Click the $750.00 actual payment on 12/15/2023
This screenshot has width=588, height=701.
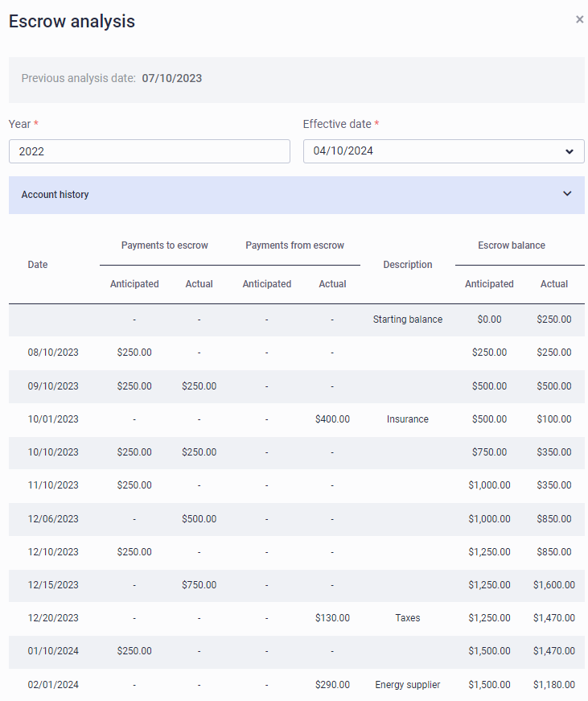(199, 585)
